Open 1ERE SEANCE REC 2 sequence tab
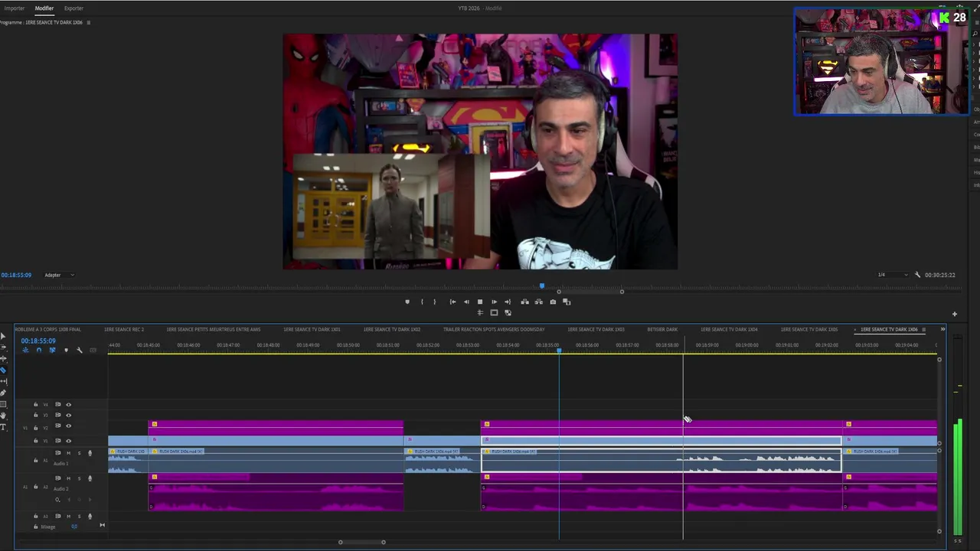Image resolution: width=980 pixels, height=551 pixels. click(123, 329)
